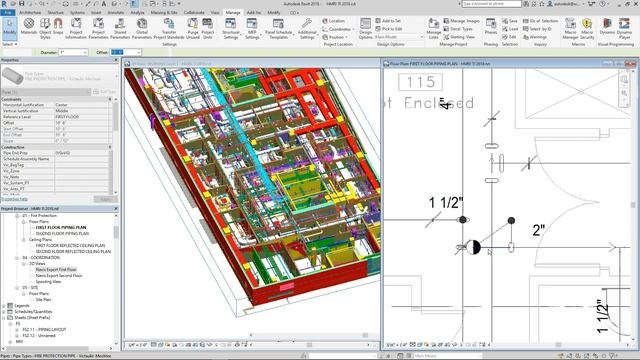Open Macro Security
Screen dimensions: 640x360
[587, 28]
